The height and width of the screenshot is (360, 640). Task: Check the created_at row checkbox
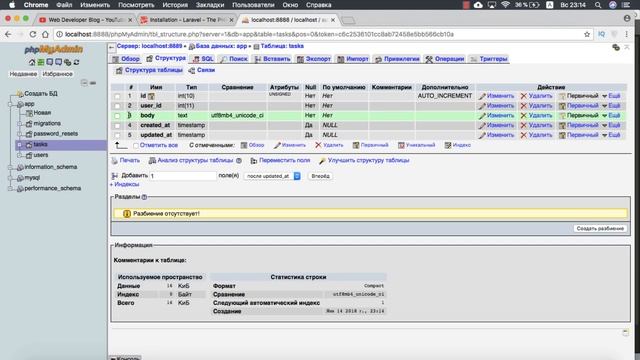click(x=118, y=126)
